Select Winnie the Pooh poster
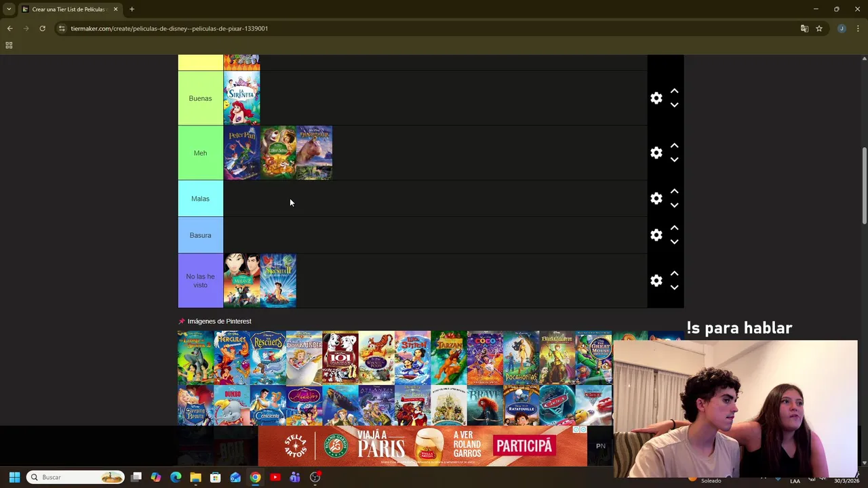The width and height of the screenshot is (868, 488). pos(376,358)
